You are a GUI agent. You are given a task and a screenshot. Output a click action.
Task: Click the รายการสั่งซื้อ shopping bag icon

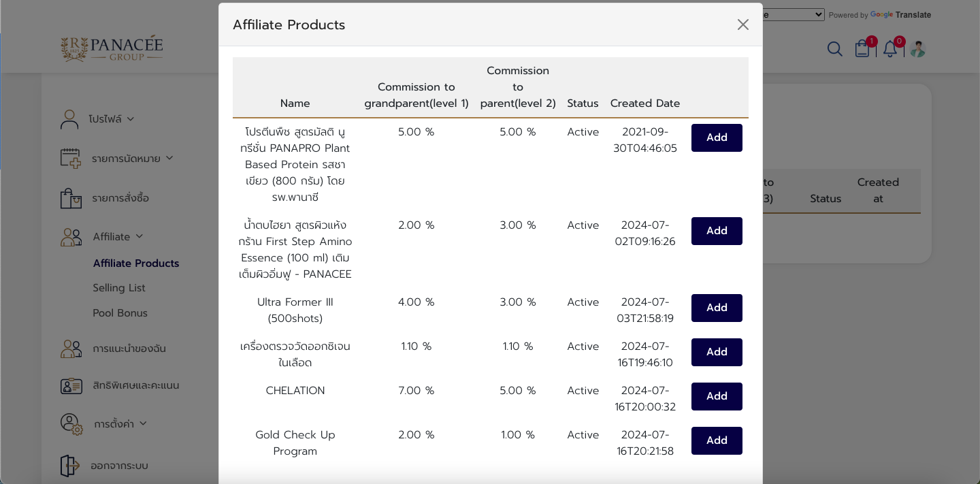(71, 198)
